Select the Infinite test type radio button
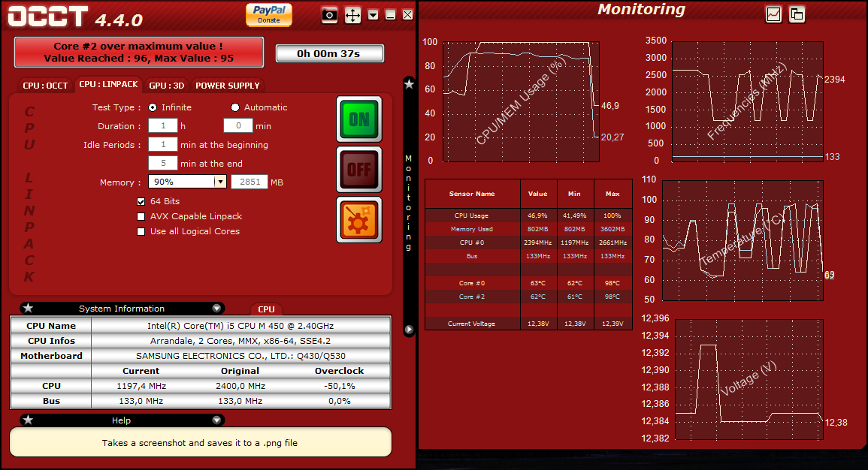868x470 pixels. point(153,107)
